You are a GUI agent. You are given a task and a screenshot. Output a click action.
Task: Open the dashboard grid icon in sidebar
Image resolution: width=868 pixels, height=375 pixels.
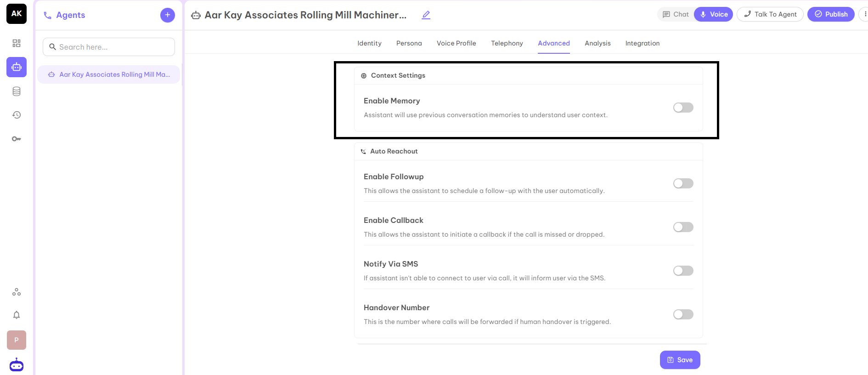pyautogui.click(x=17, y=43)
